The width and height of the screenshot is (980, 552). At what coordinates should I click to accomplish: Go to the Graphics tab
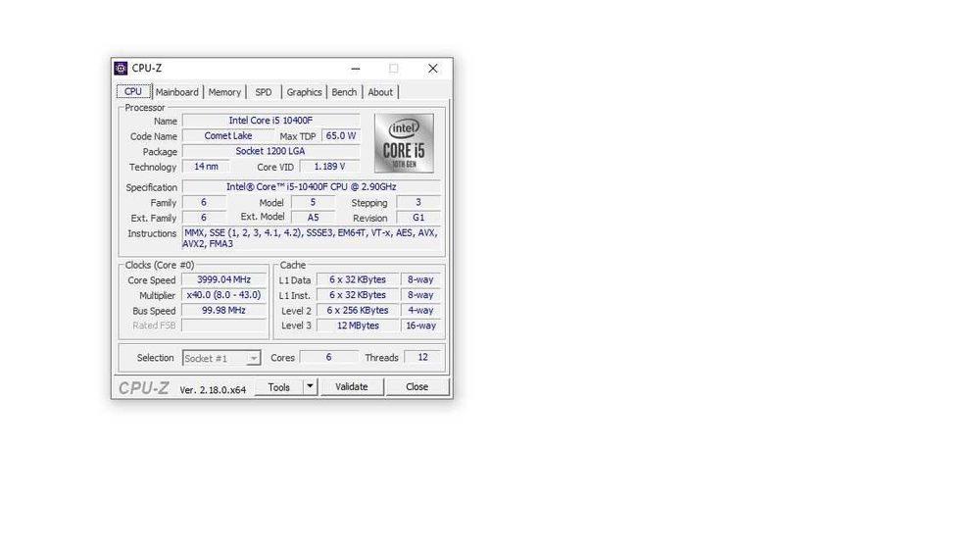coord(304,92)
